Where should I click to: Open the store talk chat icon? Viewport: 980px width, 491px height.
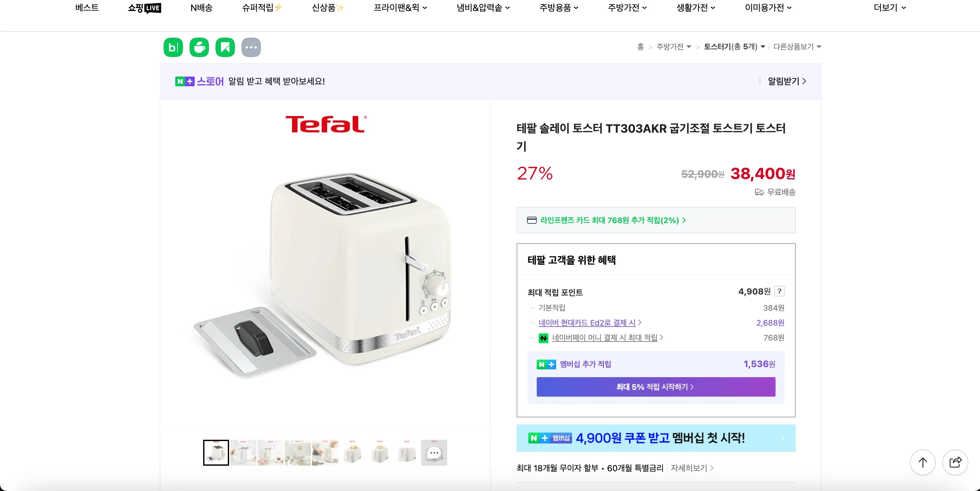click(199, 47)
